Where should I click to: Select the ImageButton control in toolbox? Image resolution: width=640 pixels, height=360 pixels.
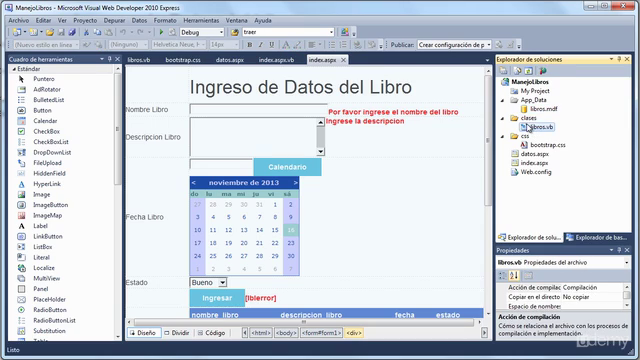[x=50, y=205]
